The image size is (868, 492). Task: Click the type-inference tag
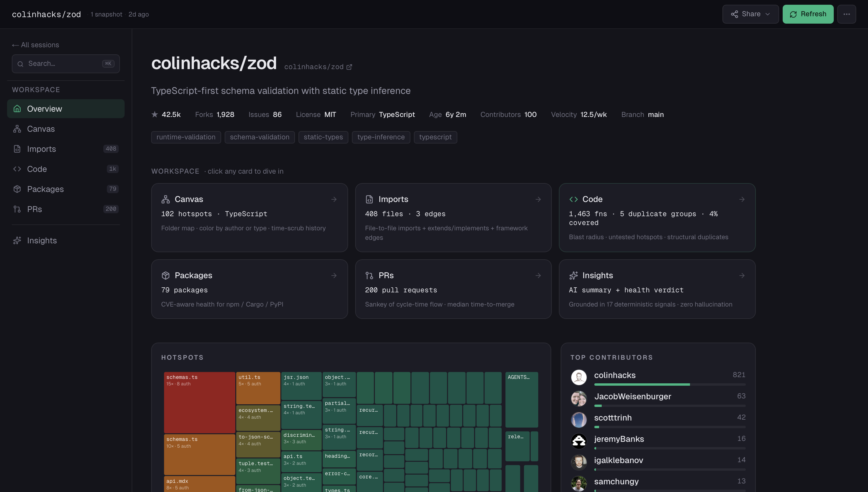381,137
